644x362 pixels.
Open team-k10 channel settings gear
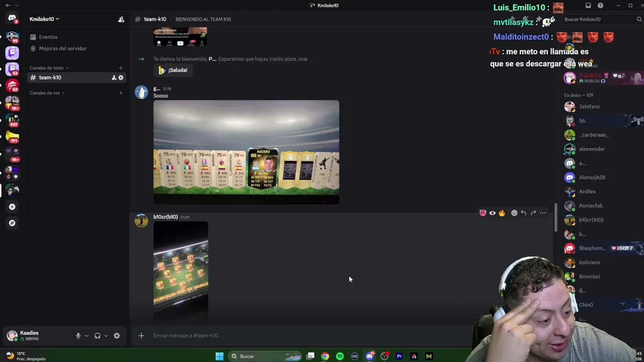121,77
